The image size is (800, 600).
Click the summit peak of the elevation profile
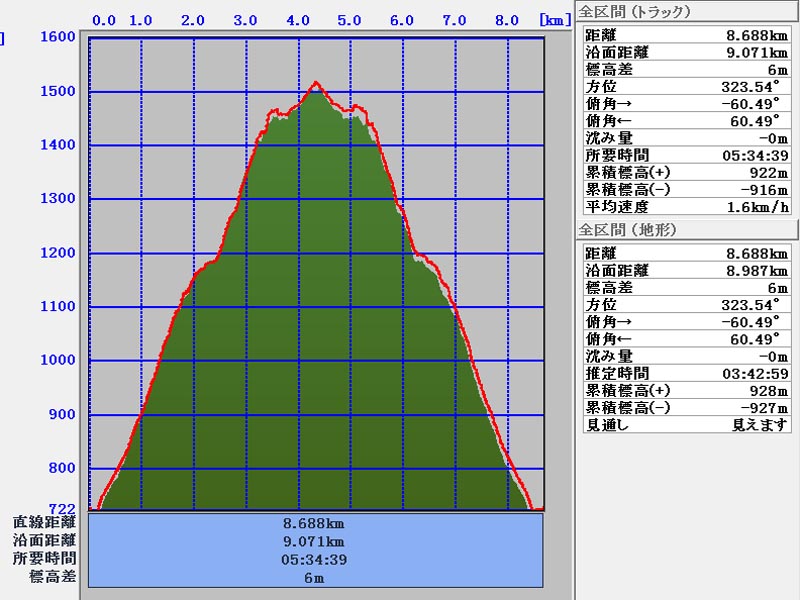(316, 84)
